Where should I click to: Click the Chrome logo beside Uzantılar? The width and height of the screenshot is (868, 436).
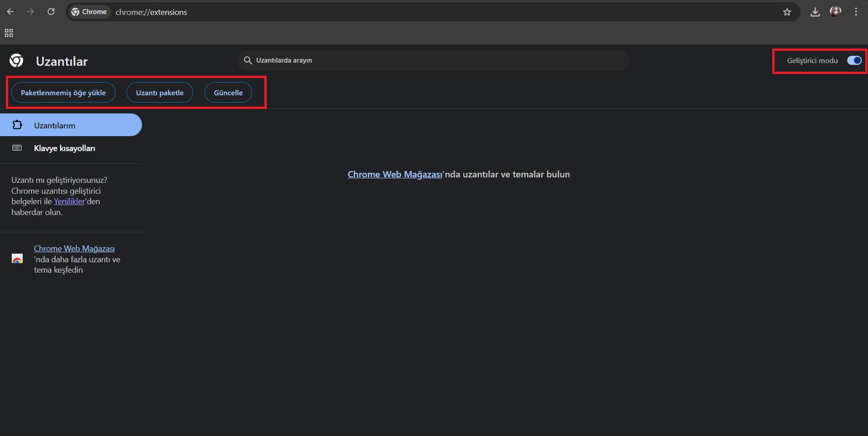click(x=16, y=60)
